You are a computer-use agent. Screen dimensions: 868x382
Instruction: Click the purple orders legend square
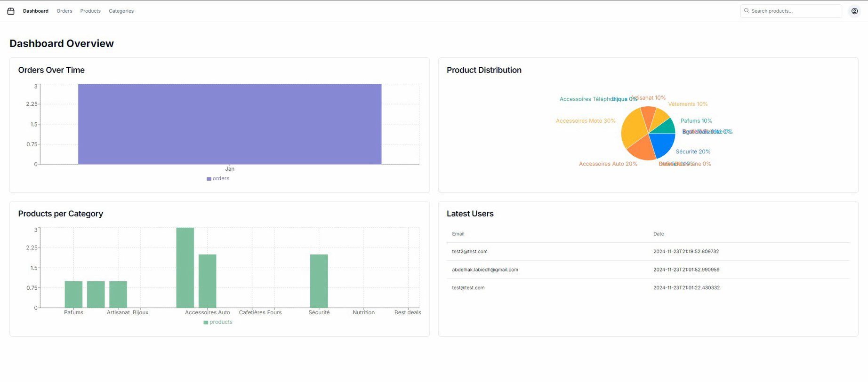(x=209, y=179)
